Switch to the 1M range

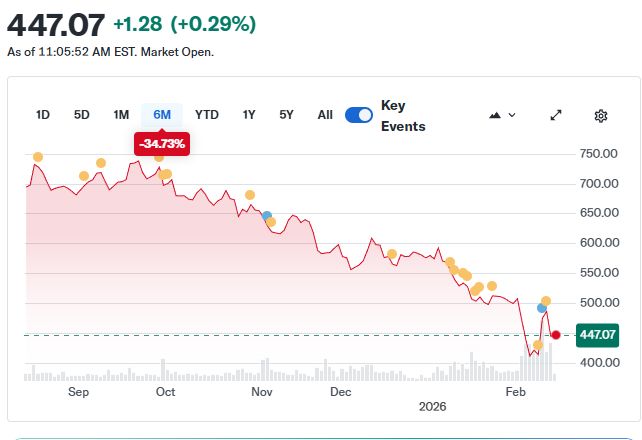pyautogui.click(x=121, y=115)
